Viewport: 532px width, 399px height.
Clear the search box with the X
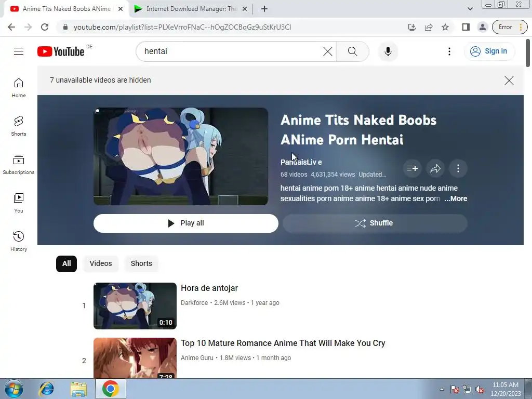click(x=328, y=51)
